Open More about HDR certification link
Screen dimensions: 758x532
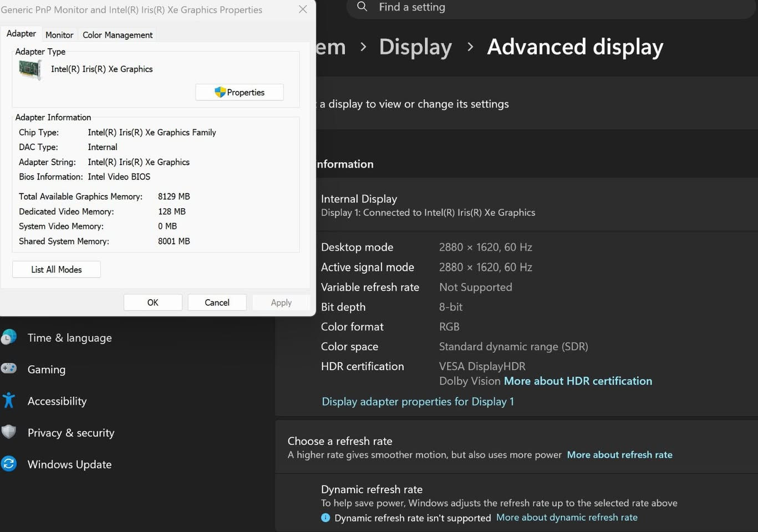(x=578, y=381)
